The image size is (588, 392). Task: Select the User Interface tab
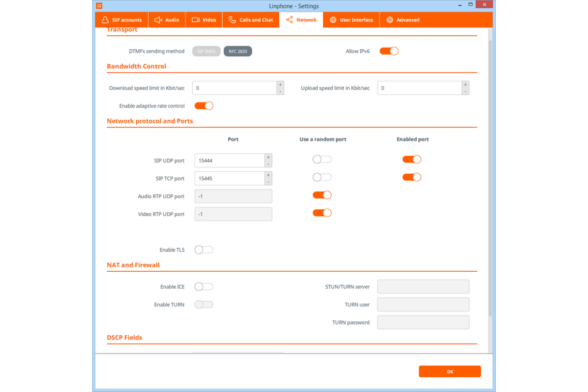coord(351,20)
